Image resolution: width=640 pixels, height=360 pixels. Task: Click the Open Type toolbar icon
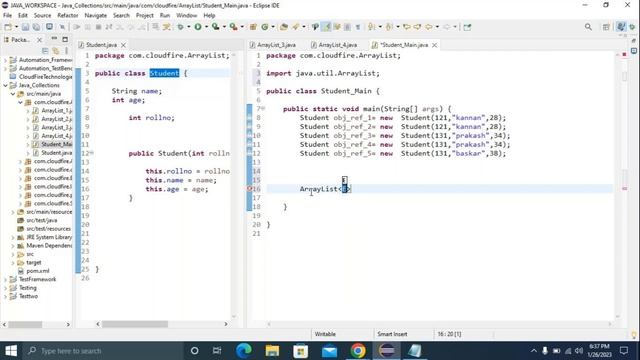click(284, 27)
